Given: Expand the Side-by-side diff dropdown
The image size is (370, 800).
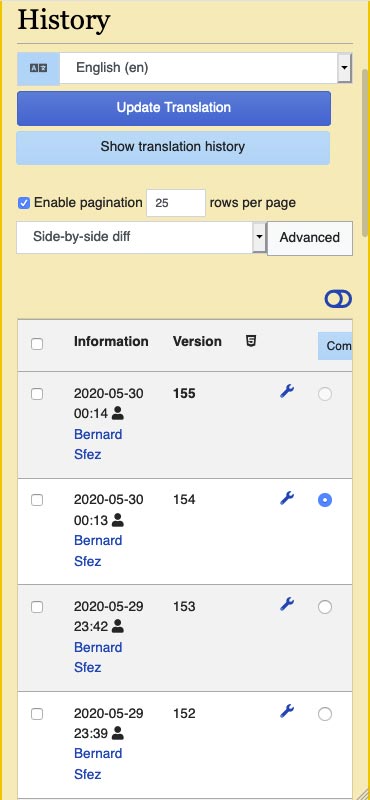Looking at the screenshot, I should pyautogui.click(x=141, y=237).
